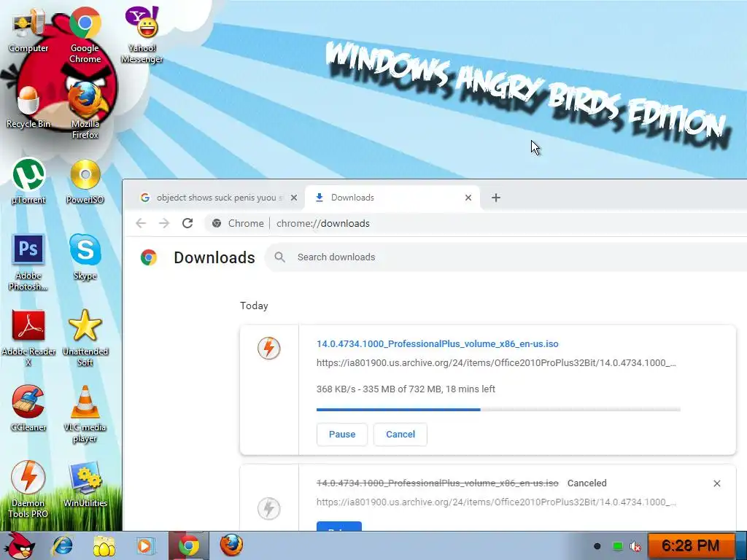This screenshot has width=747, height=560.
Task: Click the green tray icon
Action: tap(617, 546)
